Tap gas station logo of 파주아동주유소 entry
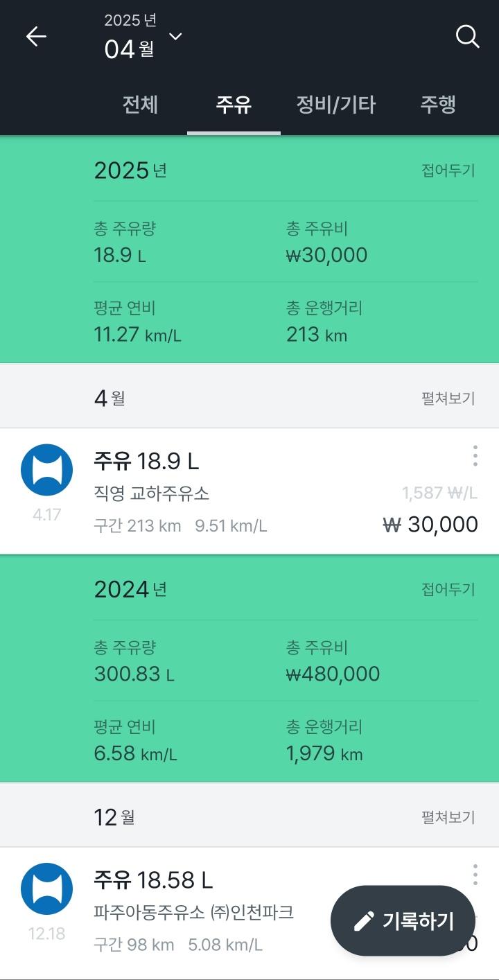This screenshot has width=499, height=980. point(46,889)
